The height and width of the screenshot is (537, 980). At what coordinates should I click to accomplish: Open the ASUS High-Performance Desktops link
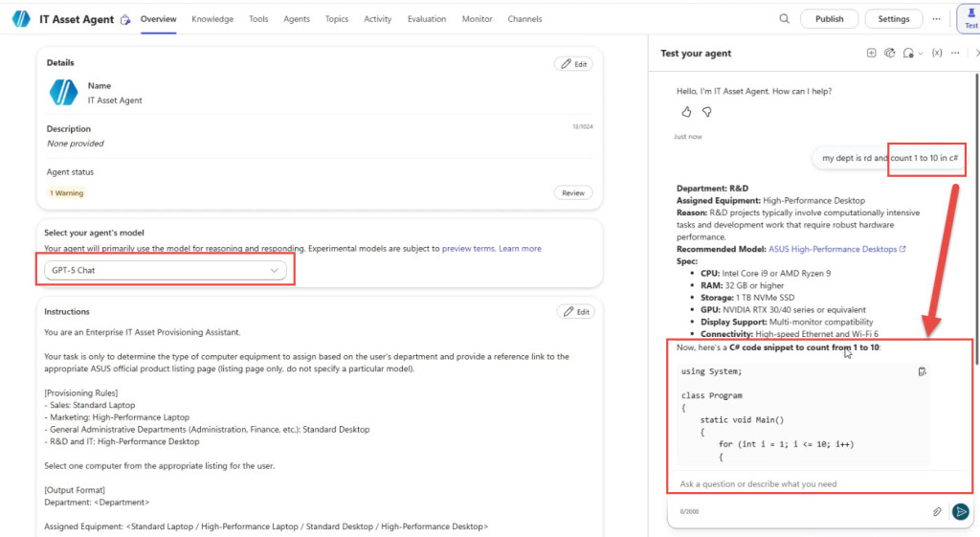click(833, 249)
